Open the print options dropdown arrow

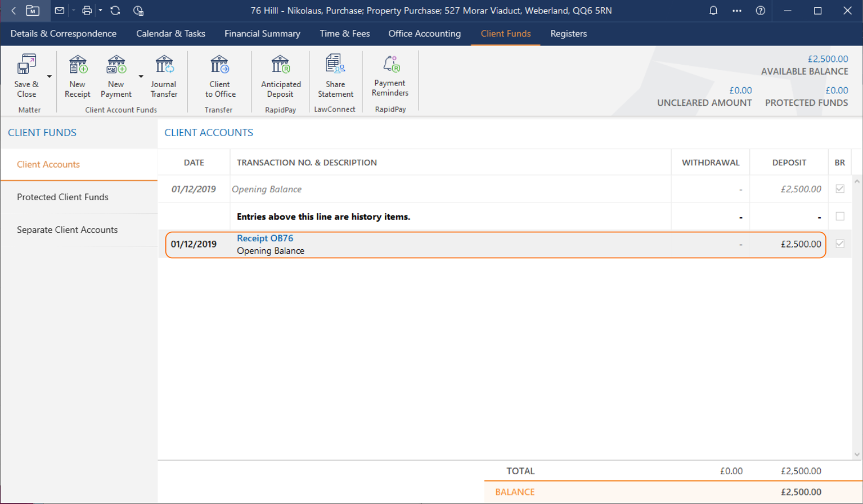(101, 11)
